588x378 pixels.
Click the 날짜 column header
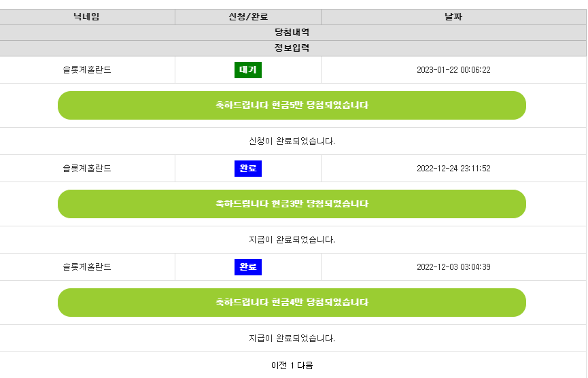(x=453, y=17)
